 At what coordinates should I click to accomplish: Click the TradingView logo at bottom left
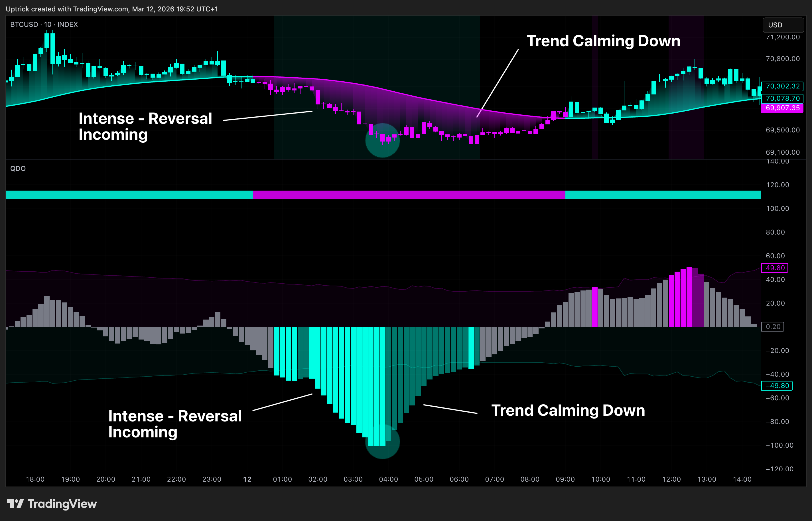[52, 504]
